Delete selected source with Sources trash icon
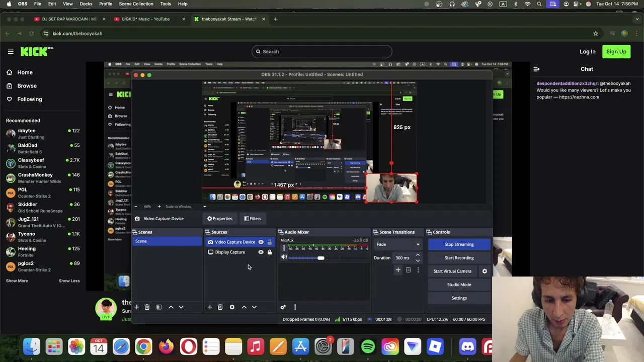Image resolution: width=644 pixels, height=362 pixels. point(220,307)
